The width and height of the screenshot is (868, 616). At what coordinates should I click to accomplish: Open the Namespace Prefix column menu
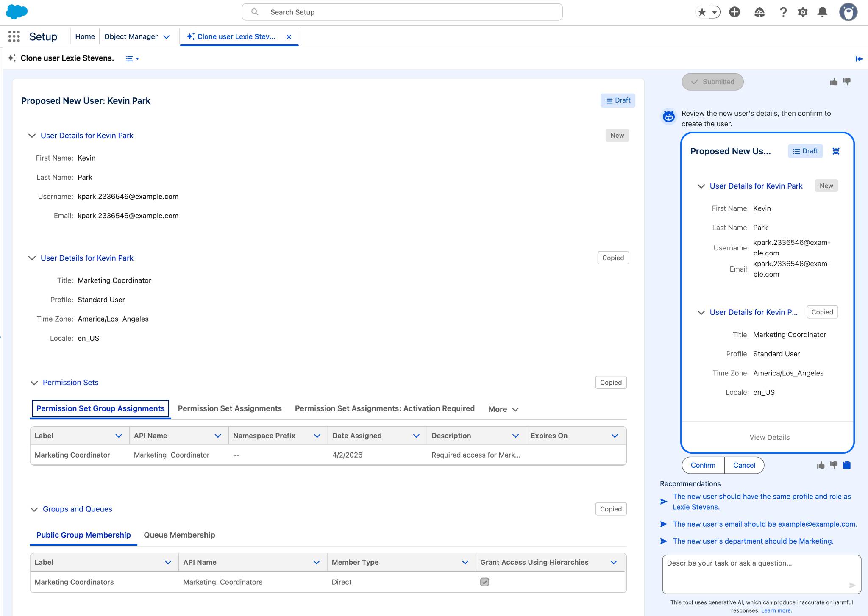point(317,436)
